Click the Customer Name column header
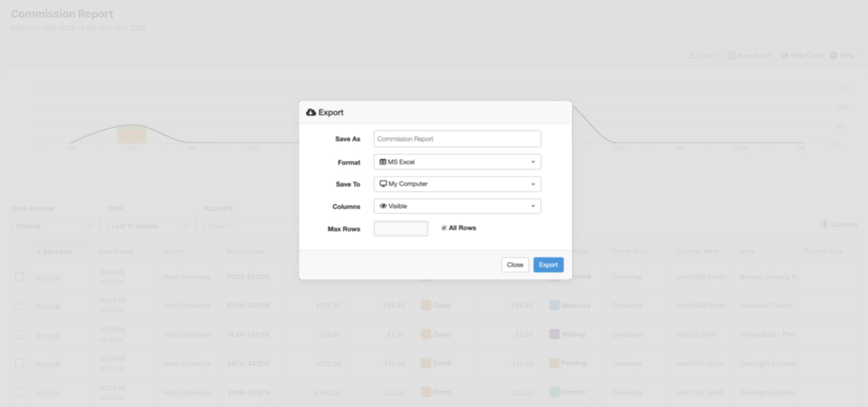Viewport: 868px width, 407px height. click(x=697, y=251)
